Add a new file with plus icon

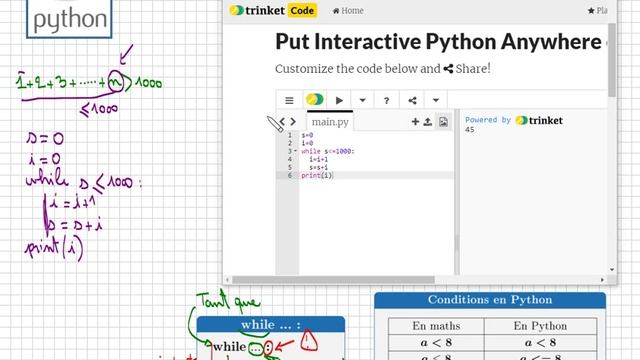tap(415, 122)
